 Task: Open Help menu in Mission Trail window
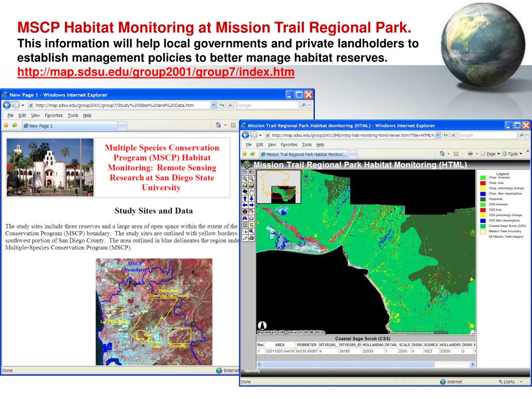[x=320, y=144]
